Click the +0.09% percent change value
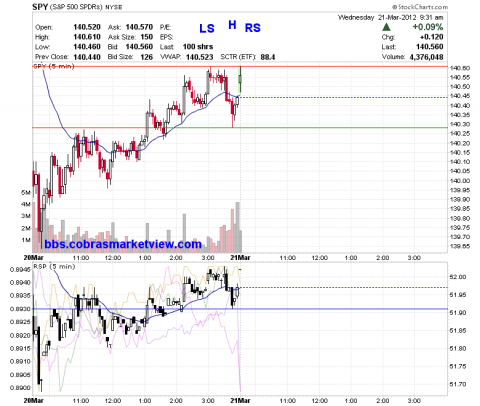 coord(428,27)
